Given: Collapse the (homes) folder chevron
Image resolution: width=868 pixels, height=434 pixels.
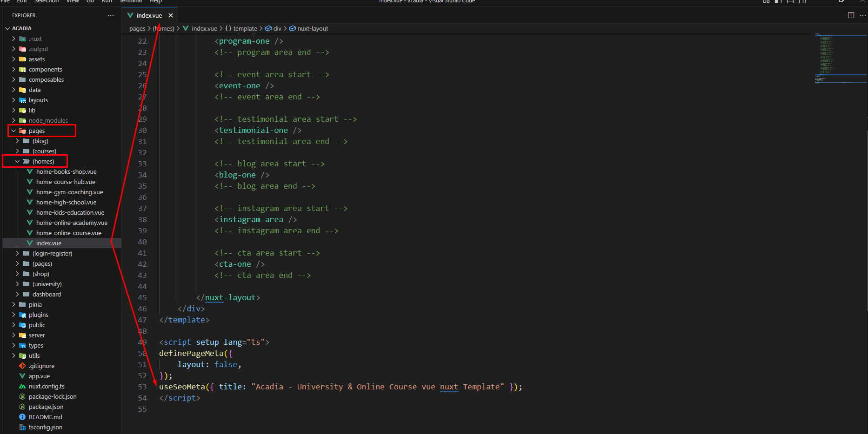Looking at the screenshot, I should [17, 161].
